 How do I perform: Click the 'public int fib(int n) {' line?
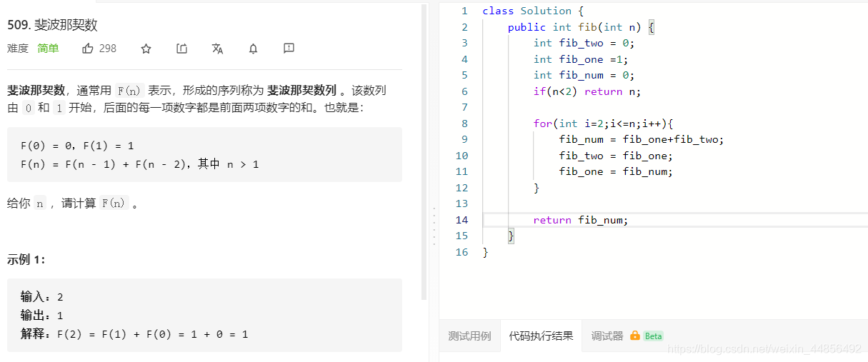tap(582, 27)
